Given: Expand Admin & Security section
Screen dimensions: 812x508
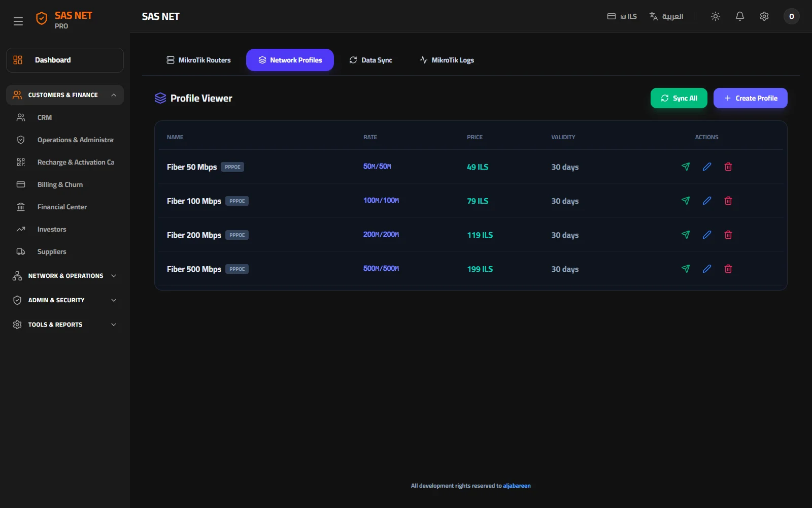Looking at the screenshot, I should tap(65, 300).
